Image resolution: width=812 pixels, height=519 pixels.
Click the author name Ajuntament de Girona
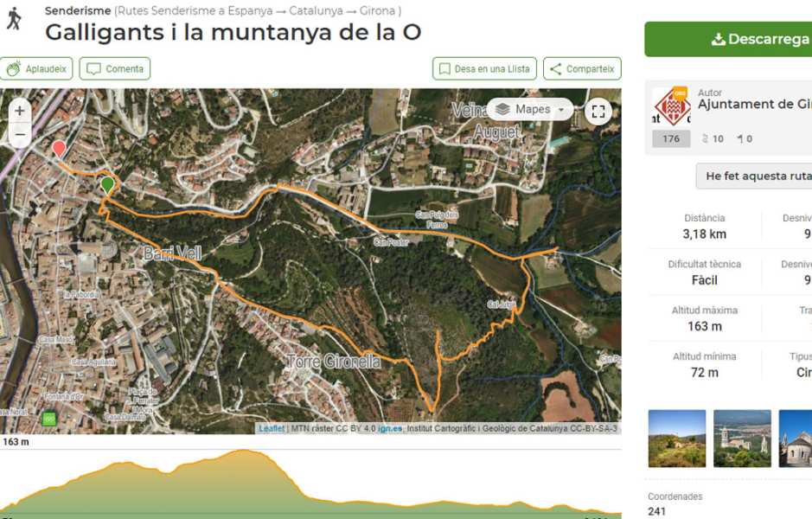point(756,104)
